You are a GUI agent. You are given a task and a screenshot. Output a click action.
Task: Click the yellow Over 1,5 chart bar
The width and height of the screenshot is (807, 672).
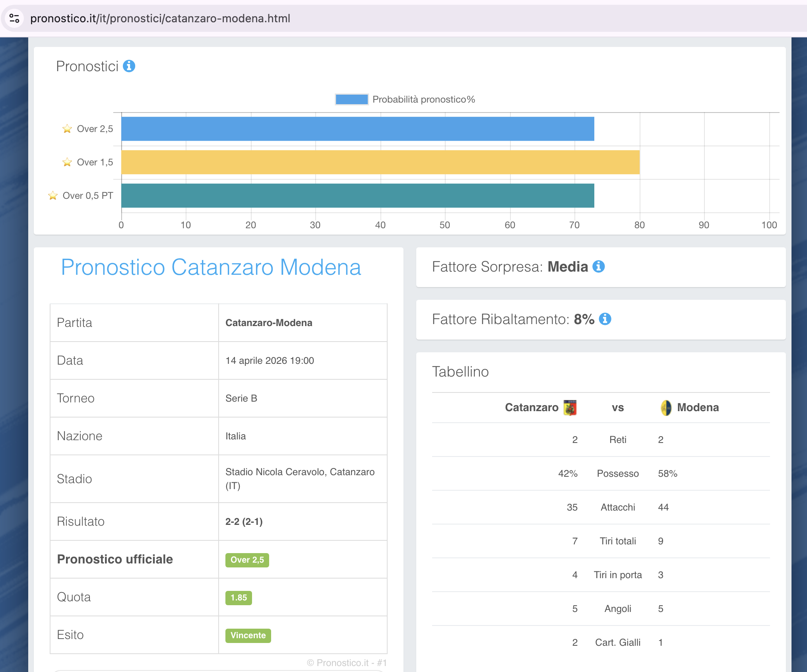380,162
